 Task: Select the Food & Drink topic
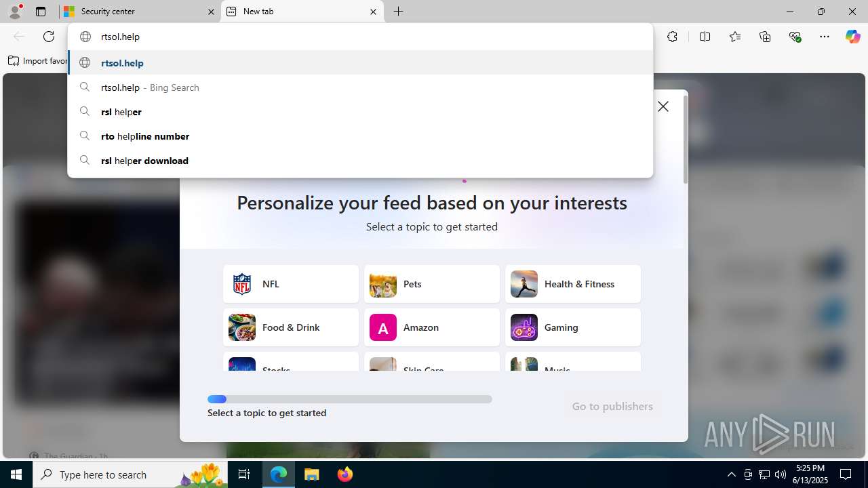291,327
